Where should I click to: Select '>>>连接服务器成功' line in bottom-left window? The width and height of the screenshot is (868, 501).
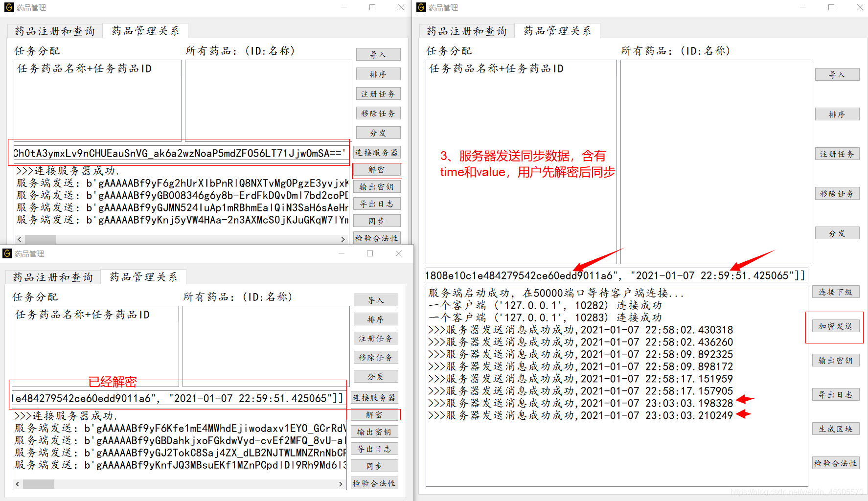tap(66, 416)
